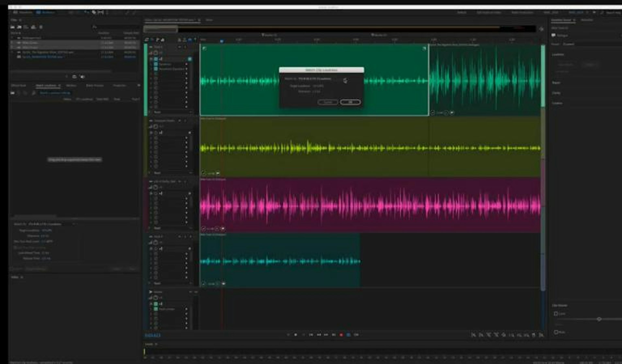Click the Import File icon in Files panel
The width and height of the screenshot is (622, 364).
[19, 27]
